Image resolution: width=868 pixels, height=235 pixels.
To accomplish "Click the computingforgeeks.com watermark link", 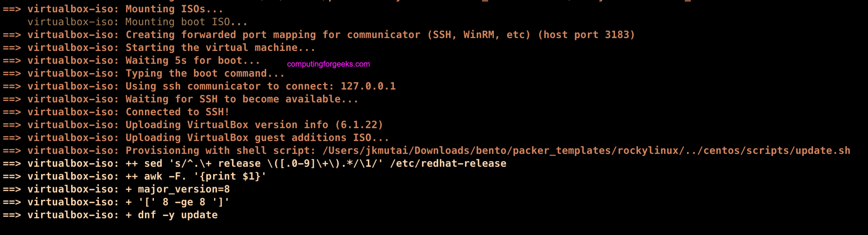I will (x=328, y=64).
